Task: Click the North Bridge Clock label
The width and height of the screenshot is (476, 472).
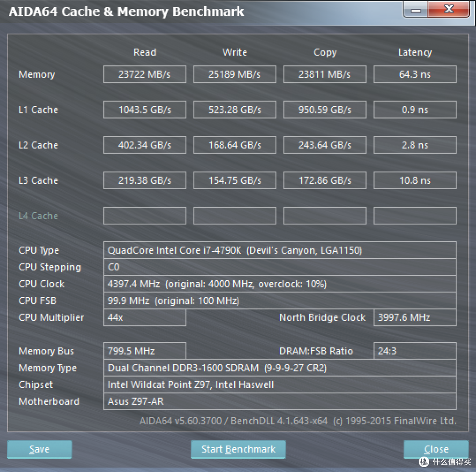Action: point(322,317)
